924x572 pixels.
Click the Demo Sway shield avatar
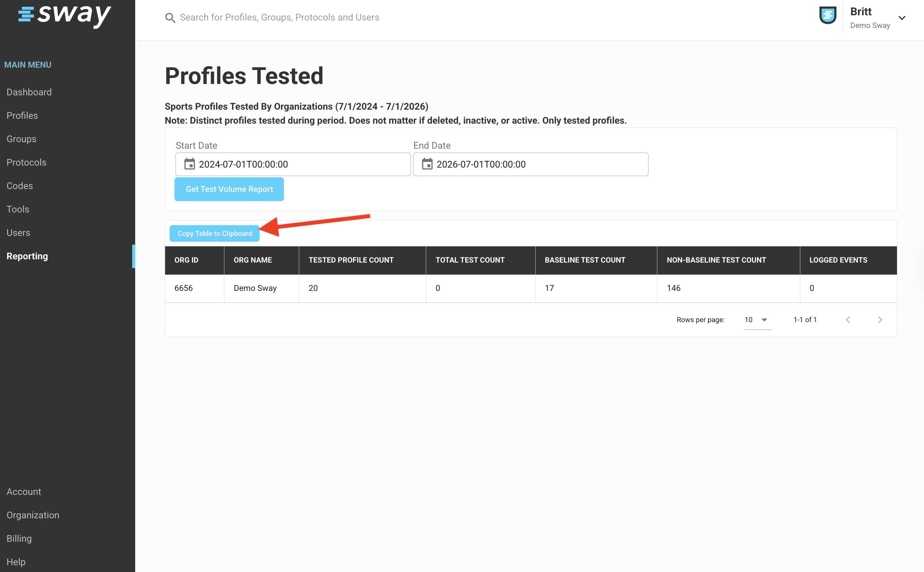828,16
